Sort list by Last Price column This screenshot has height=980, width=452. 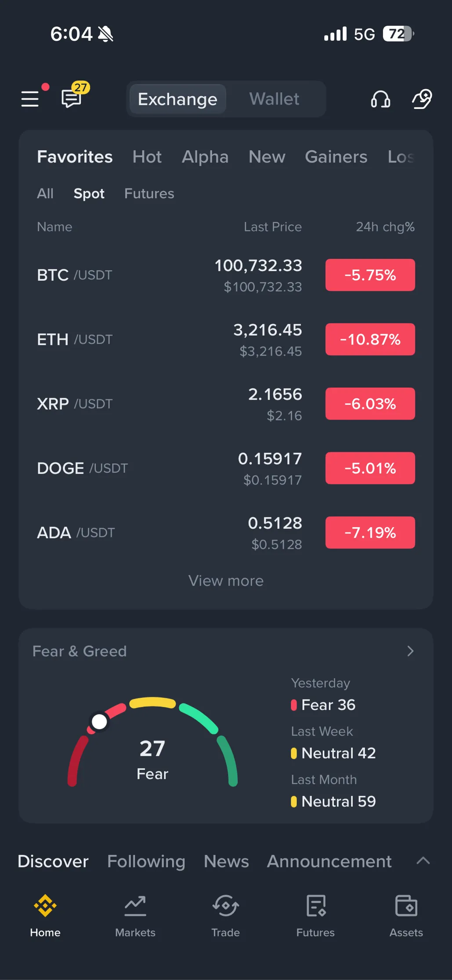click(272, 227)
